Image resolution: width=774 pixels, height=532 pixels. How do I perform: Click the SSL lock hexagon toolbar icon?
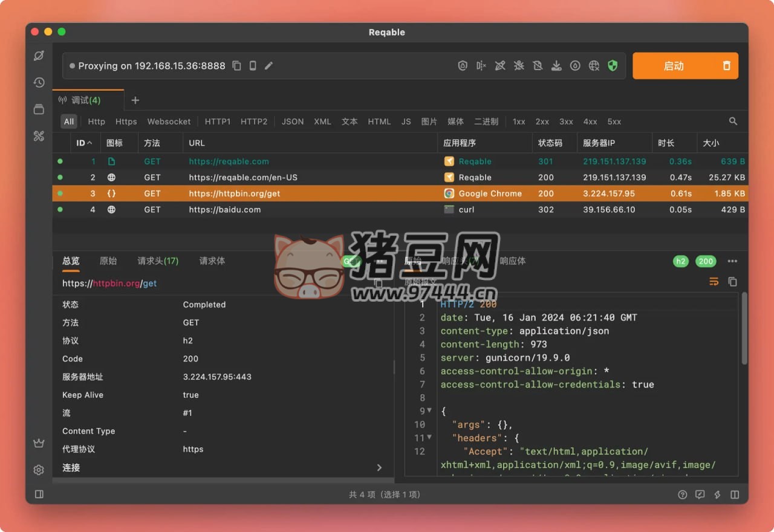click(x=463, y=65)
